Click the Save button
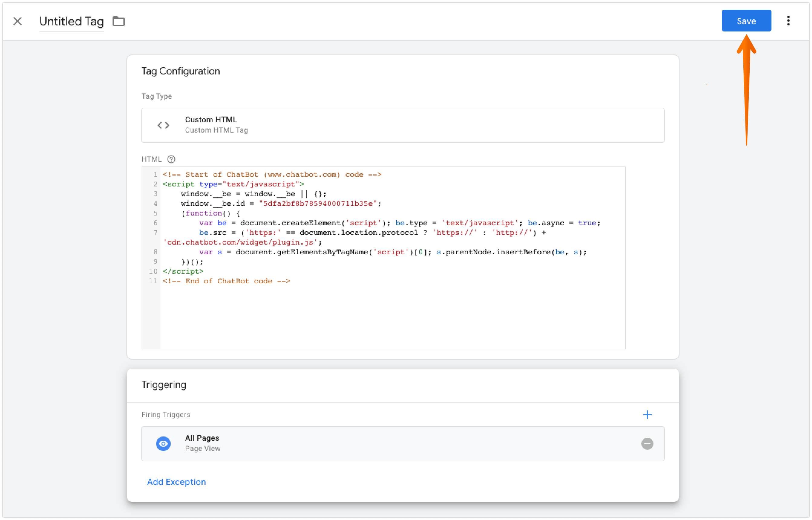 pyautogui.click(x=746, y=21)
